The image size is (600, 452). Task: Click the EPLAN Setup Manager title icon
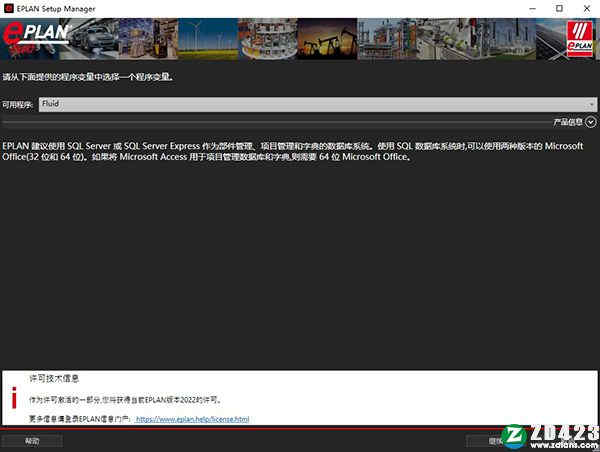(x=8, y=8)
